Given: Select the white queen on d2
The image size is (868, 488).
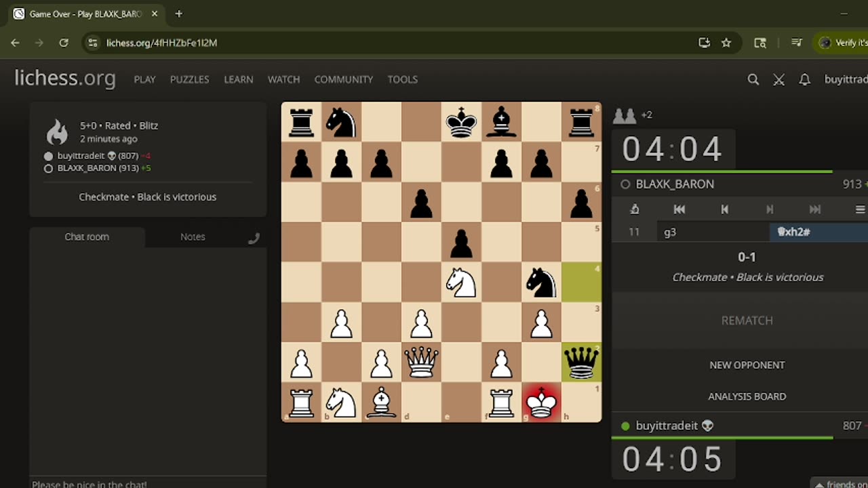Looking at the screenshot, I should point(421,363).
